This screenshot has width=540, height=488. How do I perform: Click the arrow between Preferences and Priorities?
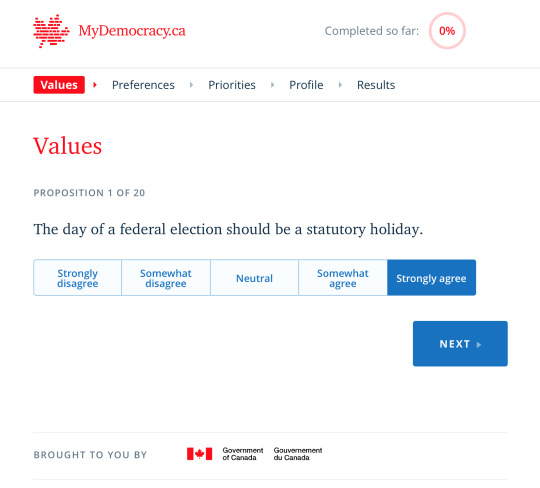[x=191, y=85]
